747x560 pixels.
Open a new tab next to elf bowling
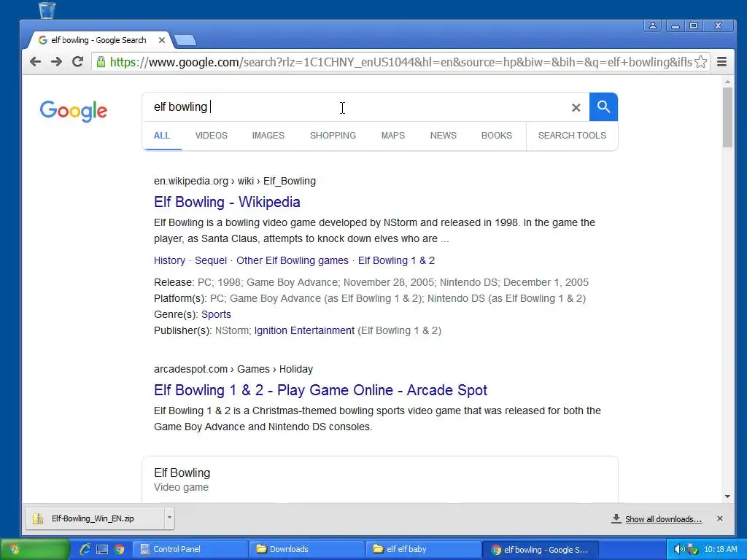coord(185,41)
